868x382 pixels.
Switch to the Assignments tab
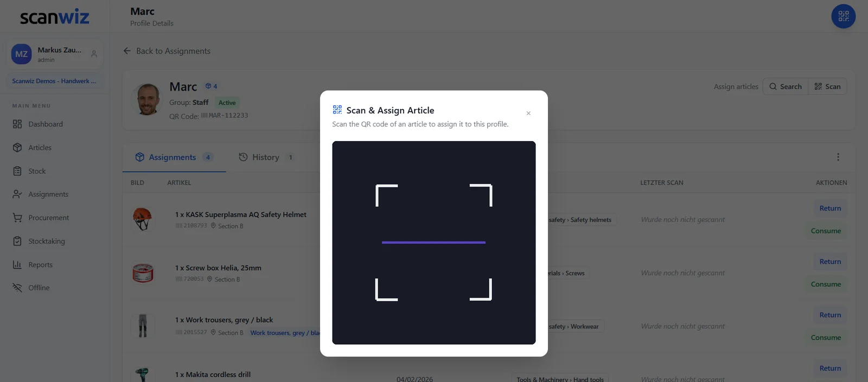[174, 157]
